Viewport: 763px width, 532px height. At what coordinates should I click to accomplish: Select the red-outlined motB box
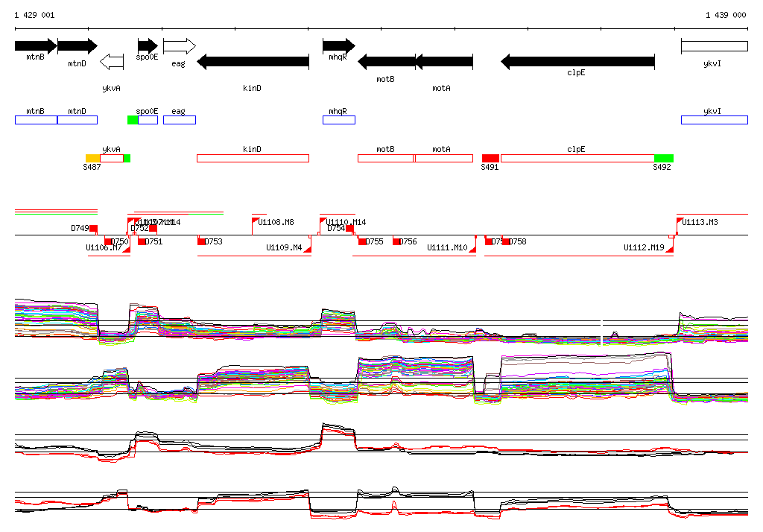[385, 158]
